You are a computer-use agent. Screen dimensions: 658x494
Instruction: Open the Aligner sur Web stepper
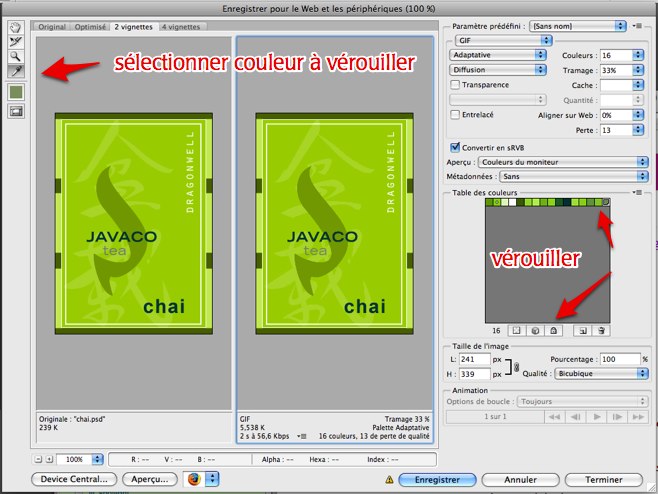click(638, 115)
